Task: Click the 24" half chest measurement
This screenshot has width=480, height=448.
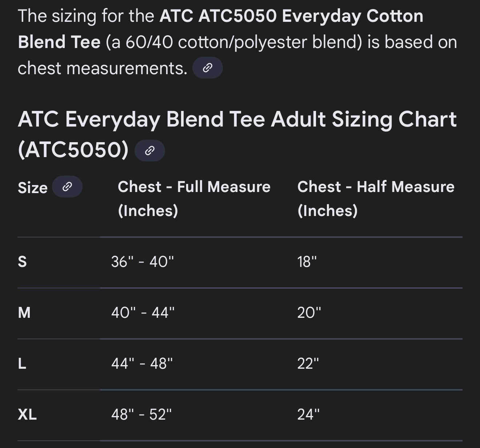Action: [x=308, y=414]
